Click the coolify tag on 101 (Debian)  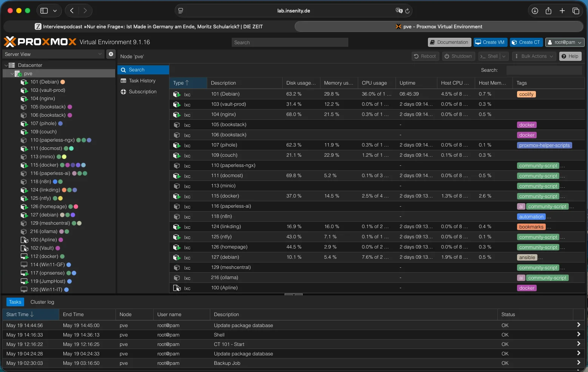tap(526, 94)
